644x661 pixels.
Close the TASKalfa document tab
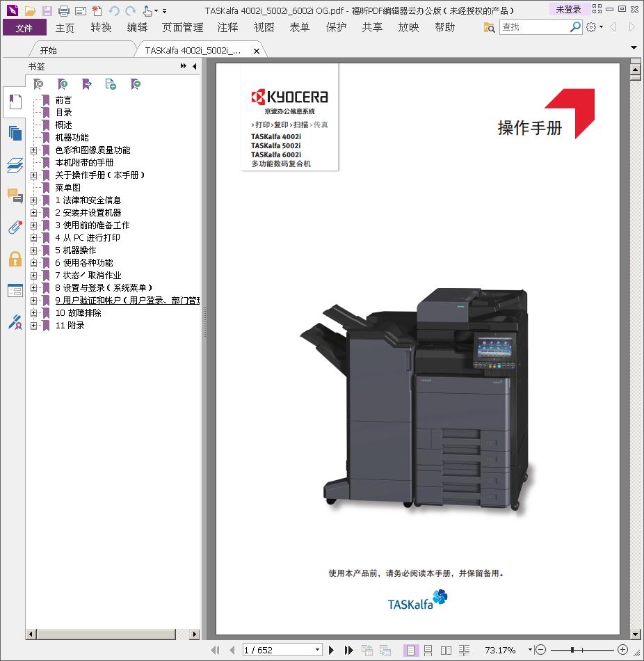pyautogui.click(x=256, y=51)
